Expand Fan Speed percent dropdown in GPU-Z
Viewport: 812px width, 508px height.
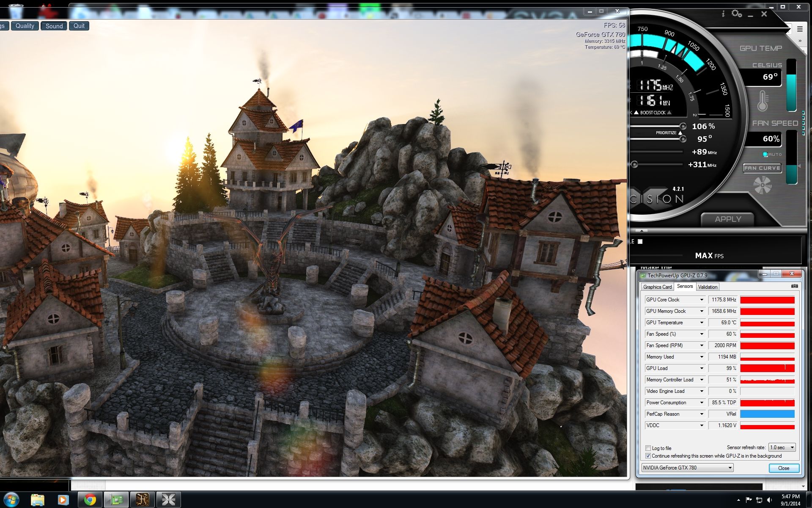702,334
